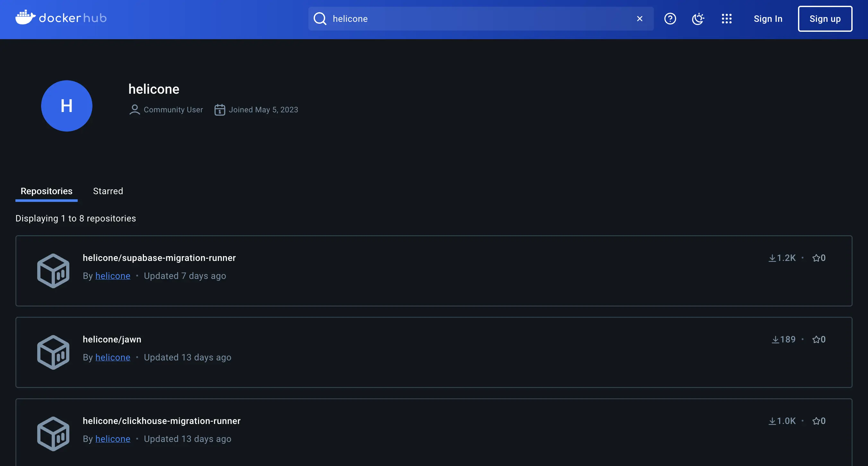Click the 1.2K download count icon
Image resolution: width=868 pixels, height=466 pixels.
click(x=772, y=258)
